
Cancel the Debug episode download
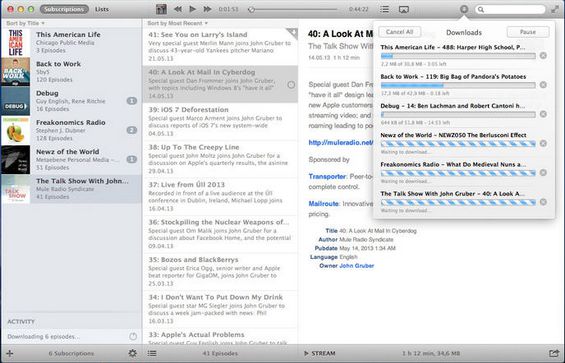[543, 114]
